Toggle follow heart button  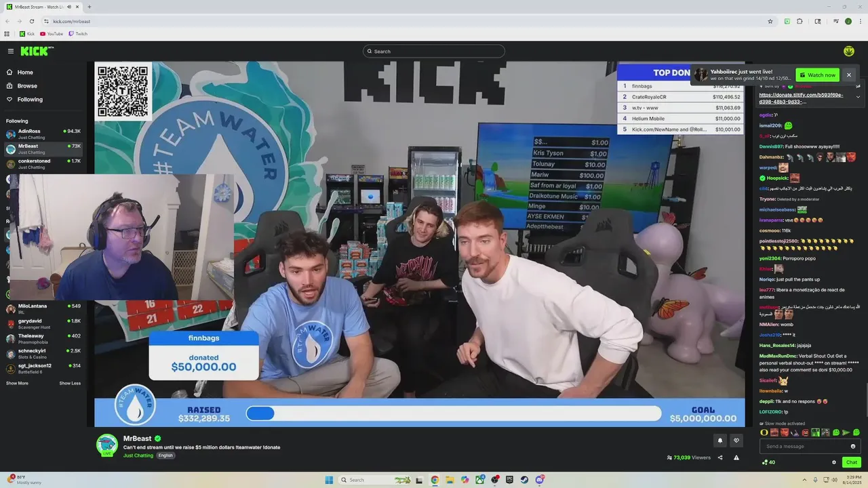(736, 441)
